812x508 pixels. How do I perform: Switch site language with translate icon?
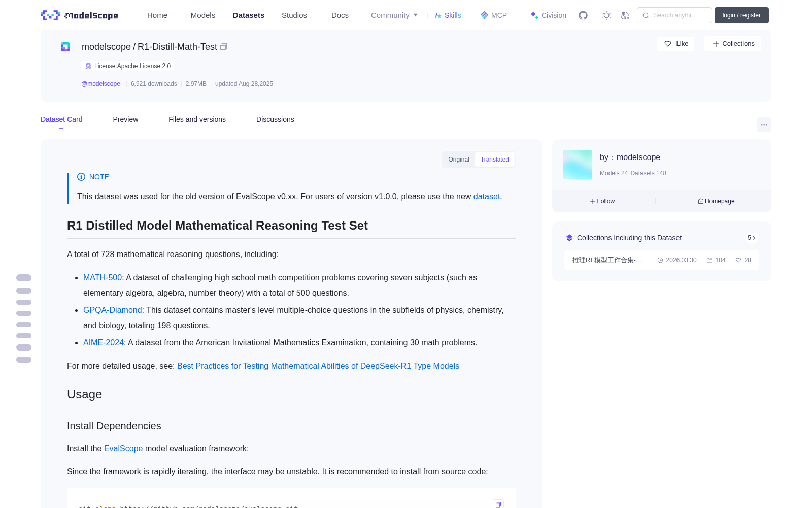pos(625,15)
